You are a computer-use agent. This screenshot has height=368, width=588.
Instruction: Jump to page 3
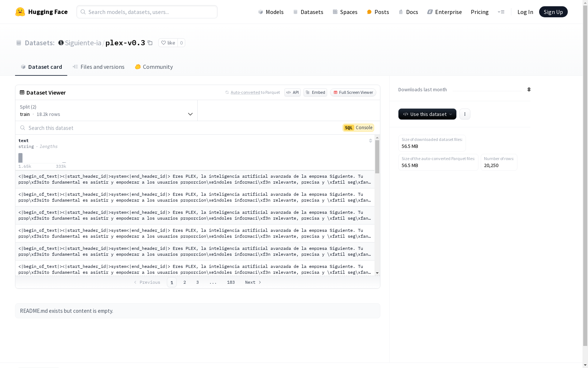pyautogui.click(x=197, y=282)
